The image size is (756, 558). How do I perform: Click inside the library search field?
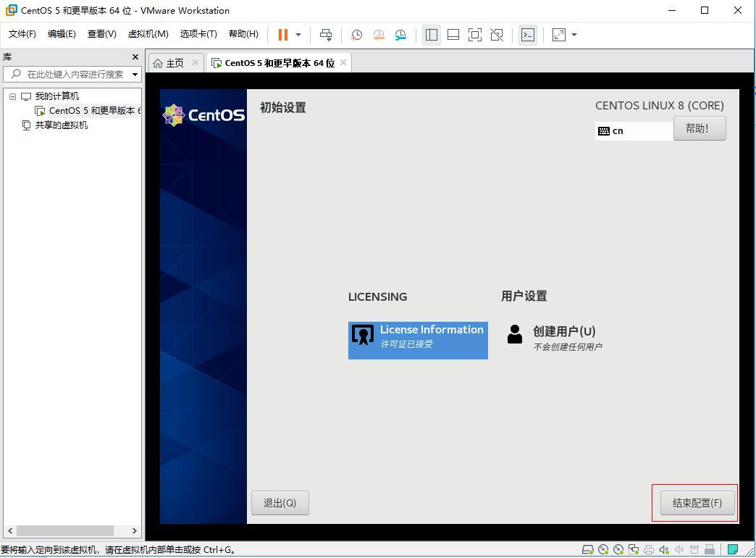[69, 74]
